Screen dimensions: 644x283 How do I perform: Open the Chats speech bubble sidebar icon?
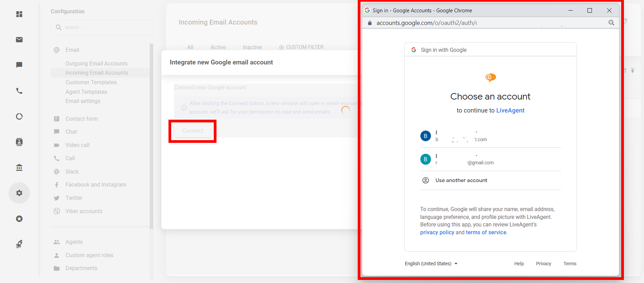coord(19,65)
